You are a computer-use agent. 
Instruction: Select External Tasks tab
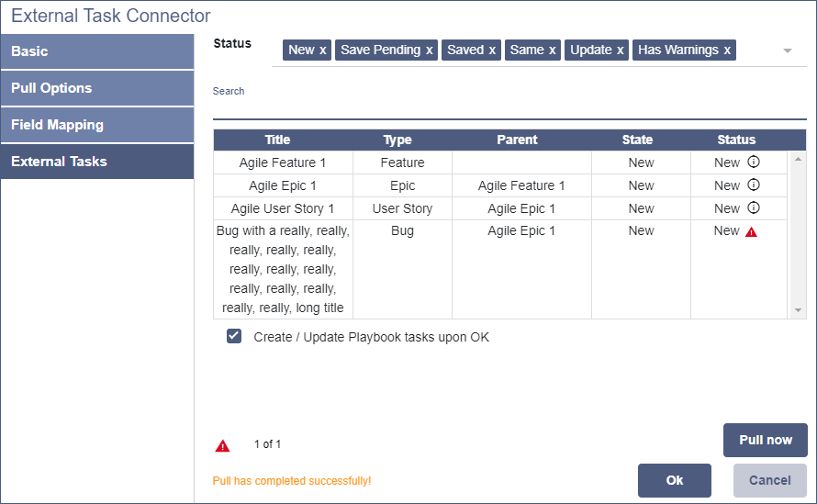pos(97,162)
